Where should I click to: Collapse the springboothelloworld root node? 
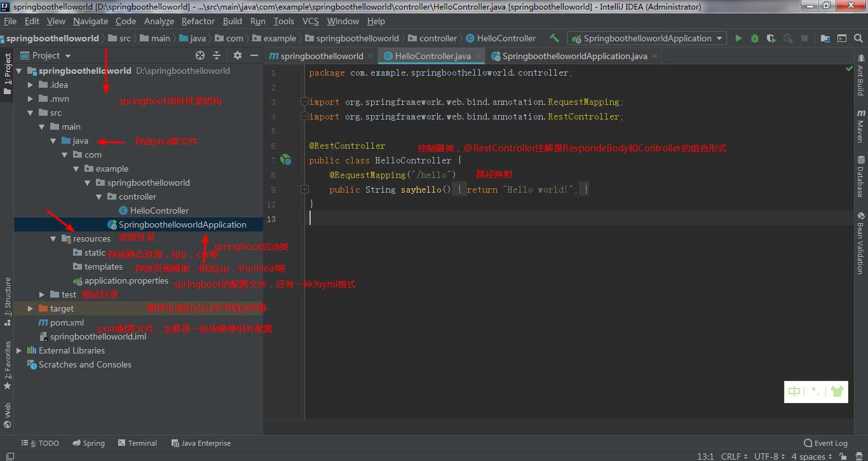point(19,71)
